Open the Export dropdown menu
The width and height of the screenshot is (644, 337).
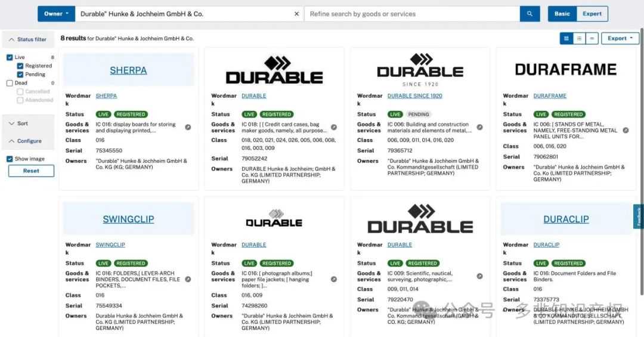(620, 38)
